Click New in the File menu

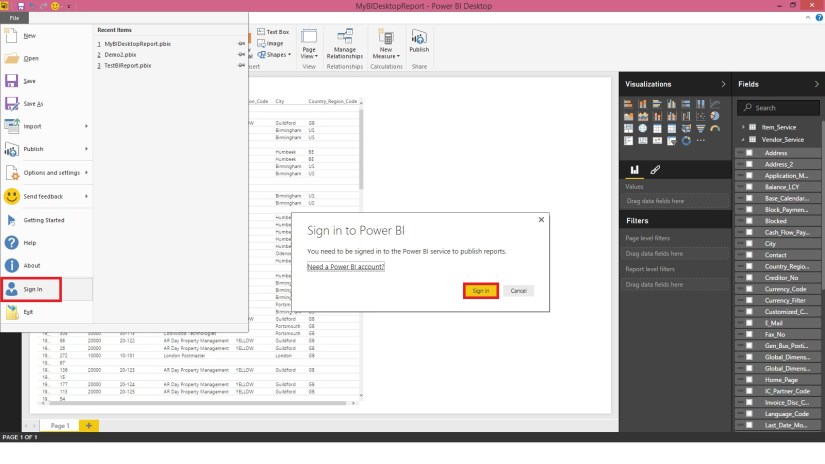(x=47, y=36)
